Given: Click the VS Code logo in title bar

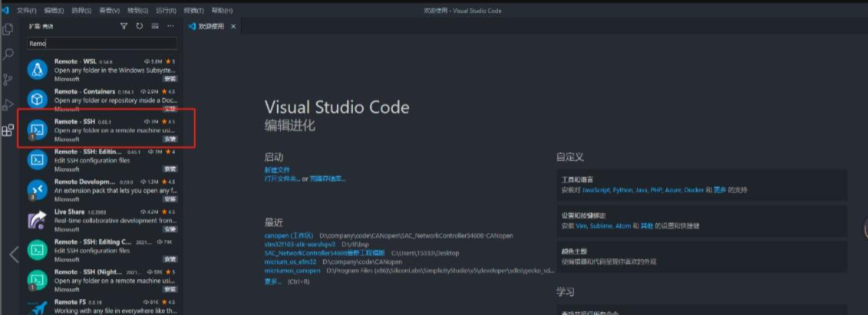Looking at the screenshot, I should 5,10.
